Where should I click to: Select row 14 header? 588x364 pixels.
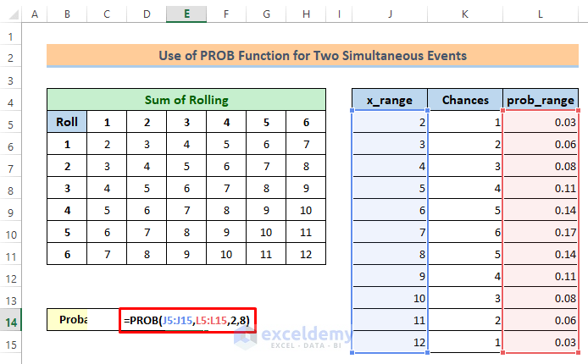click(x=11, y=320)
